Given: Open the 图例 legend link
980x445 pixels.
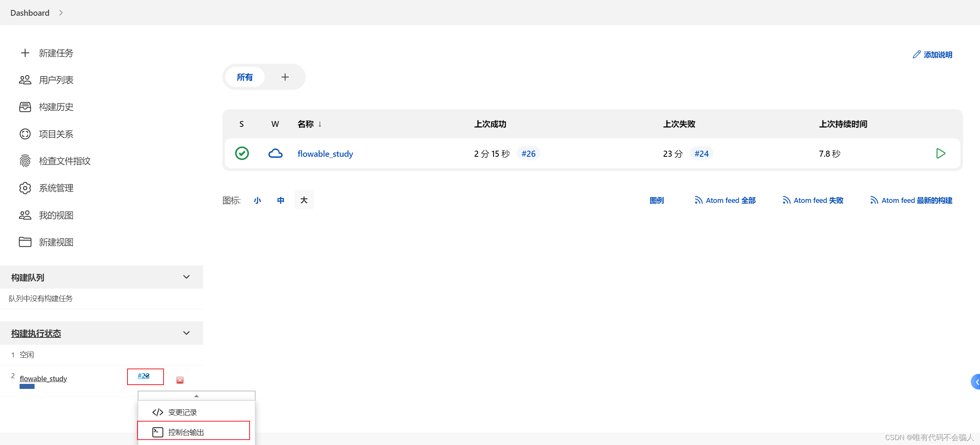Looking at the screenshot, I should pos(657,200).
